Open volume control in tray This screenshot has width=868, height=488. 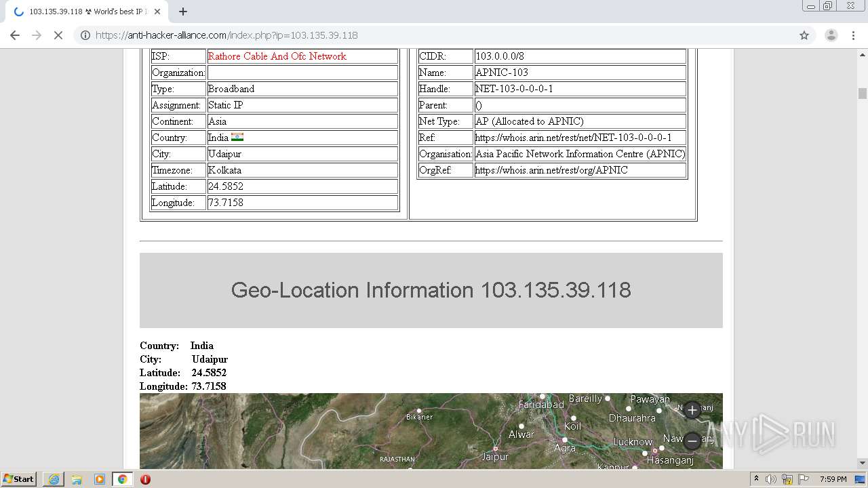pyautogui.click(x=771, y=479)
